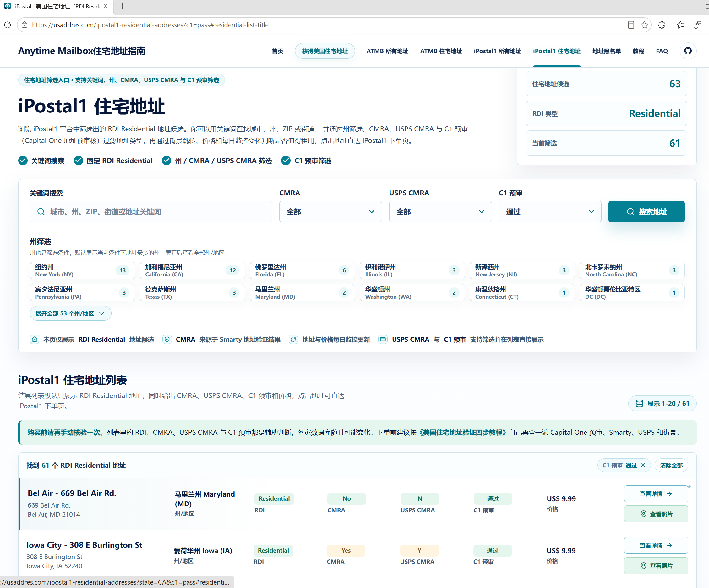The width and height of the screenshot is (709, 588).
Task: Open FAQ nav item
Action: click(662, 51)
